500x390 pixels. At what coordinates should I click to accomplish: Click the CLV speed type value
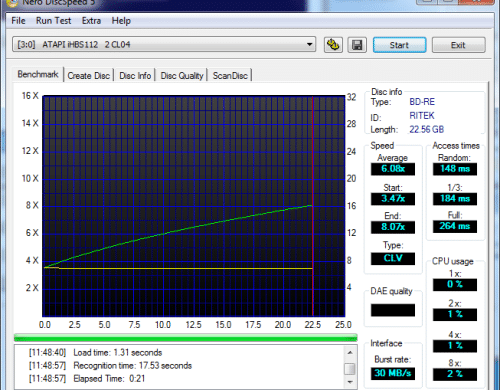point(393,258)
